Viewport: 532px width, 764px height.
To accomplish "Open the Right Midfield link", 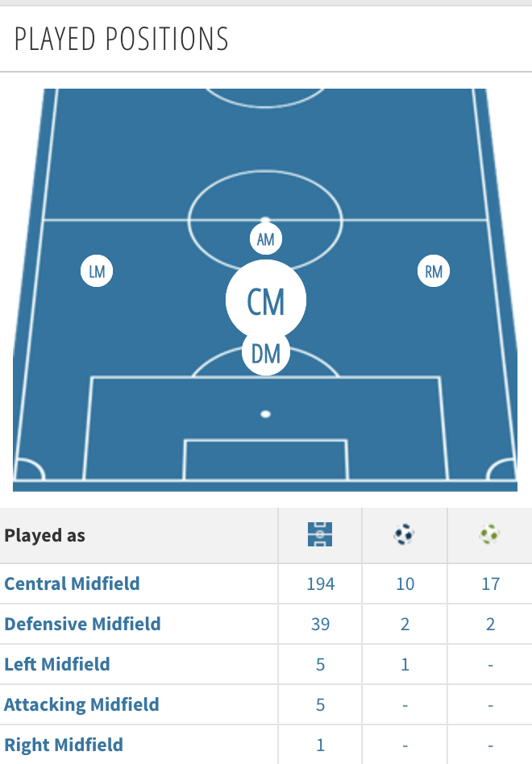I will [x=64, y=745].
